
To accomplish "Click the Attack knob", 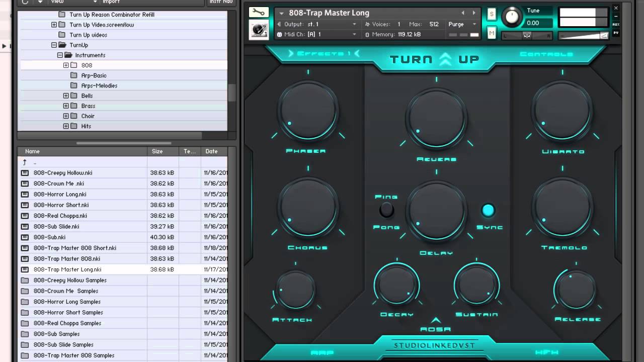I will coord(295,290).
